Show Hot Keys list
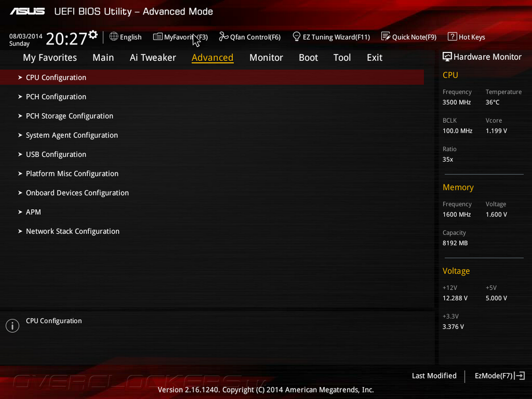 pyautogui.click(x=472, y=37)
